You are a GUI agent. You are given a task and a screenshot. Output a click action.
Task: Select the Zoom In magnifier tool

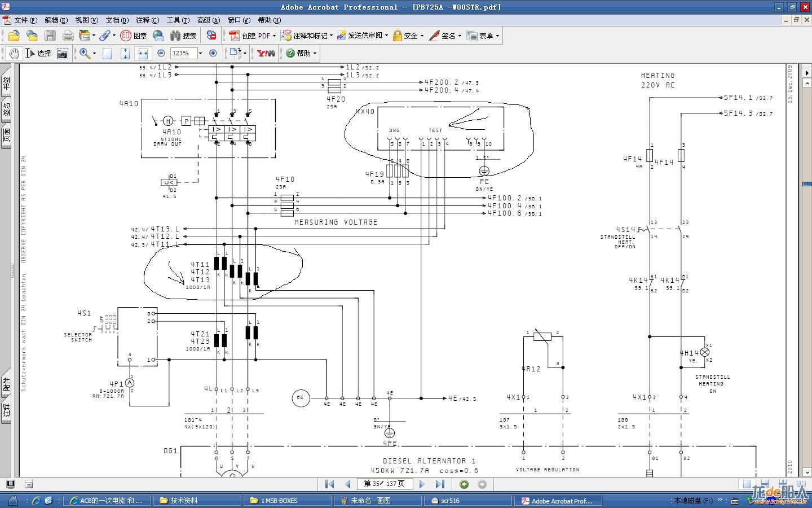tap(85, 53)
